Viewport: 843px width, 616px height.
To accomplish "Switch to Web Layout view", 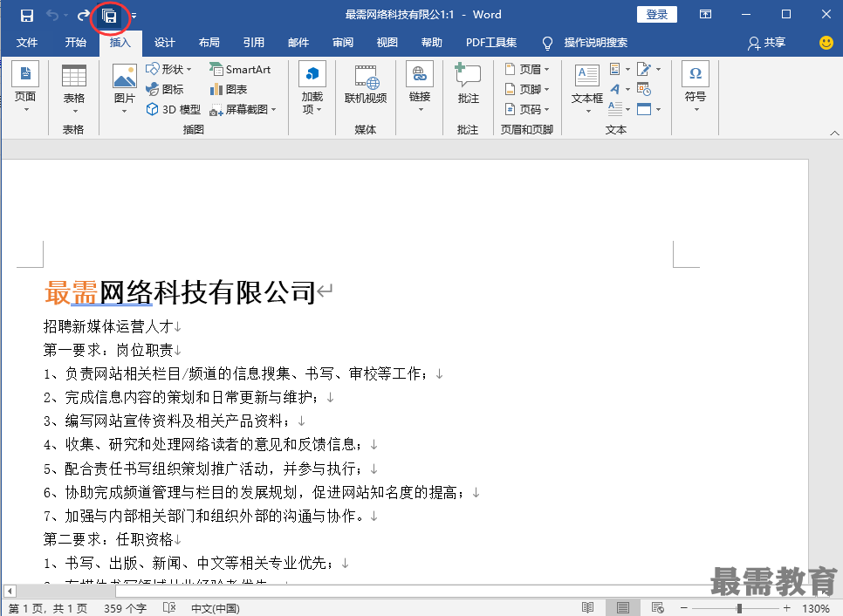I will tap(657, 608).
